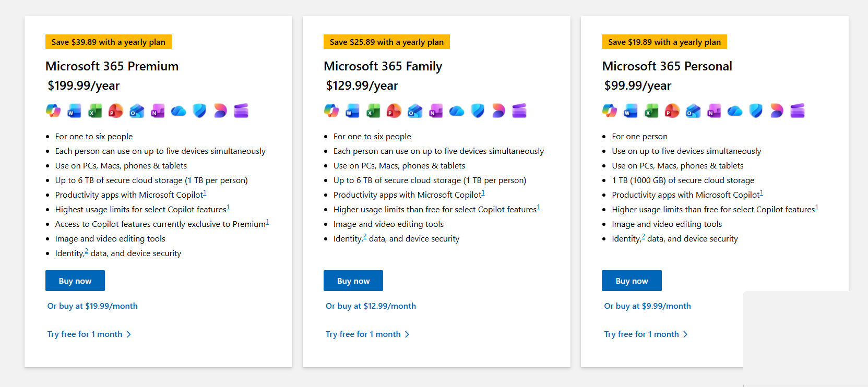Screen dimensions: 868x387
Task: Click the Designer icon in the Premium card
Action: click(x=220, y=111)
